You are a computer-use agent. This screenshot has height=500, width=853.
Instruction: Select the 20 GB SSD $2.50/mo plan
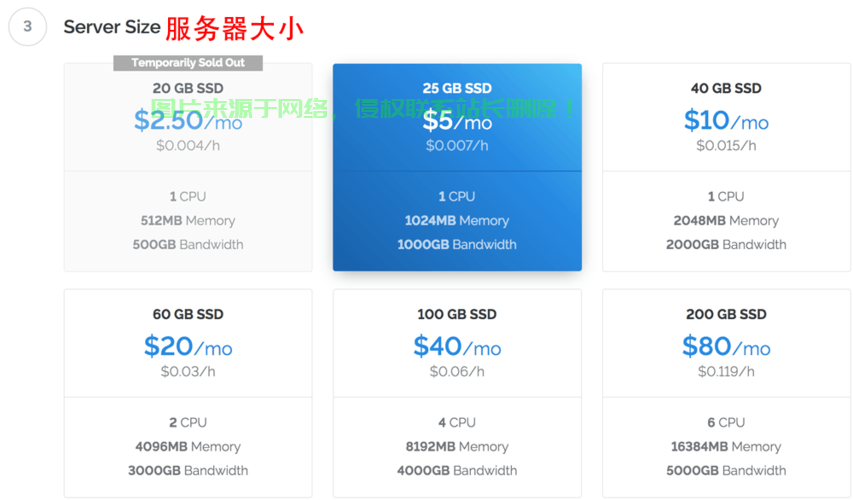tap(188, 120)
